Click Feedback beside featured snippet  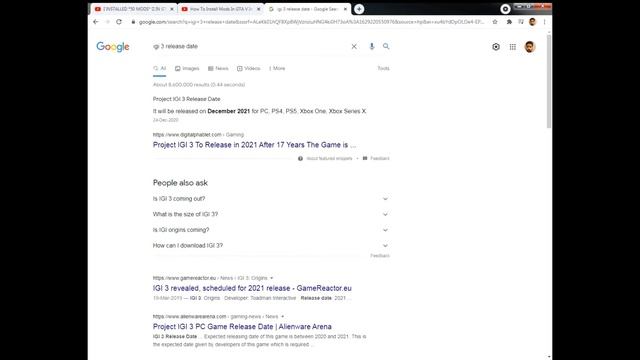coord(376,158)
